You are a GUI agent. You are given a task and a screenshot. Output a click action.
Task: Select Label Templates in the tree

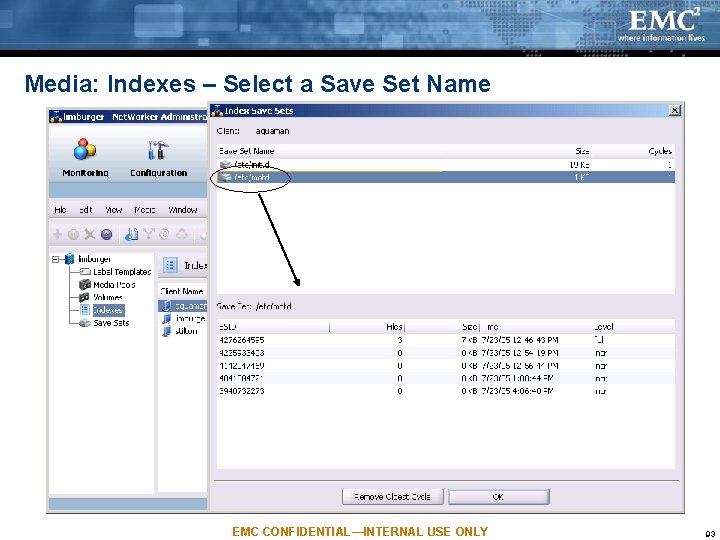coord(122,272)
